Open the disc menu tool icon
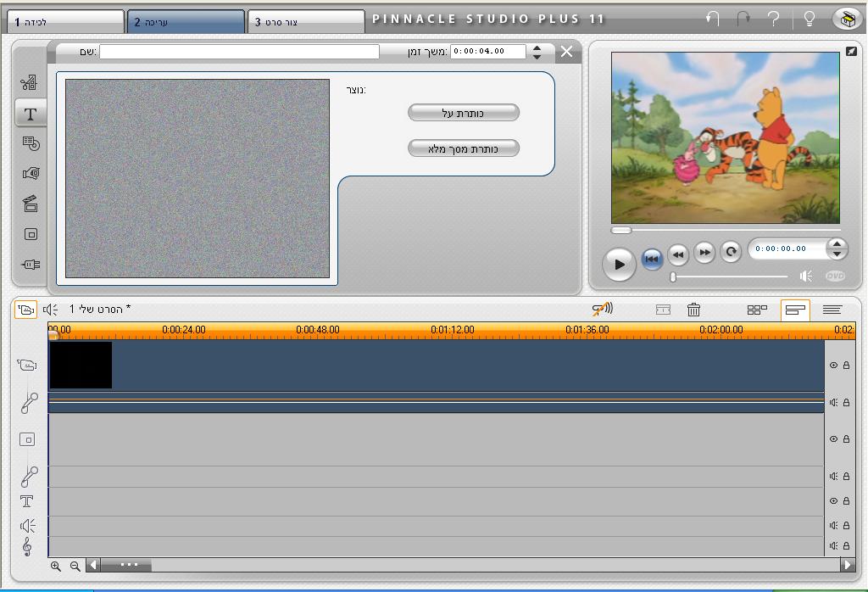 point(31,144)
